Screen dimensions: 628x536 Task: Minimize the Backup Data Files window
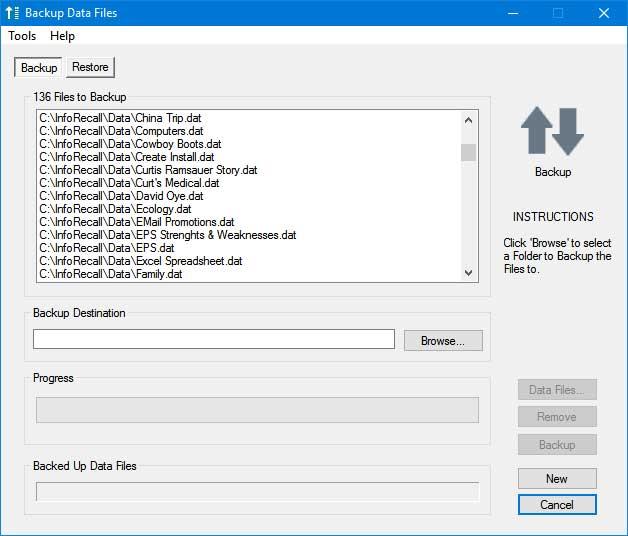pos(513,13)
